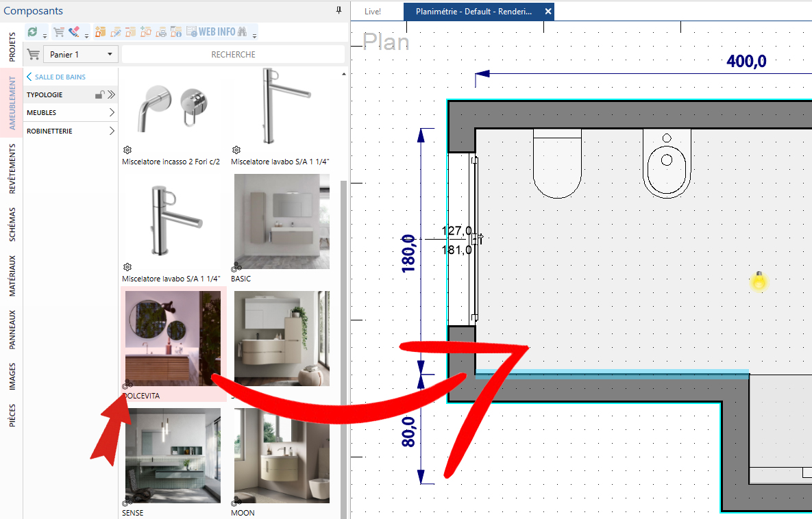This screenshot has height=519, width=812.
Task: Select the eraser clear tool icon
Action: [74, 32]
